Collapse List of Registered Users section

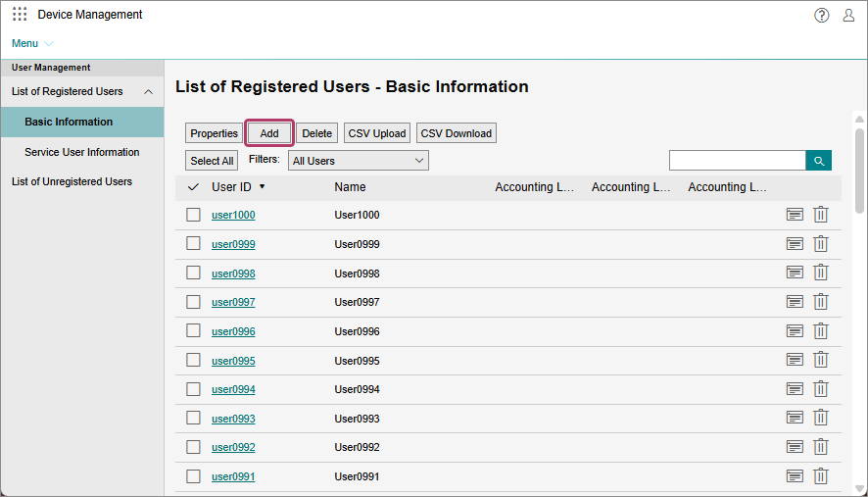(x=148, y=92)
